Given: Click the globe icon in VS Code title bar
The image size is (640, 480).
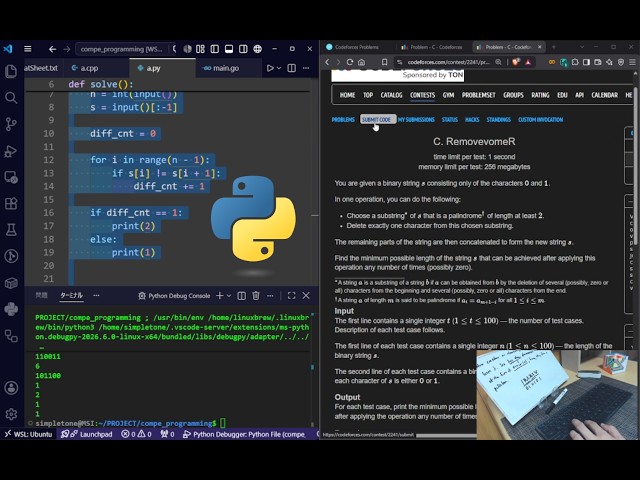Looking at the screenshot, I should click(x=258, y=49).
